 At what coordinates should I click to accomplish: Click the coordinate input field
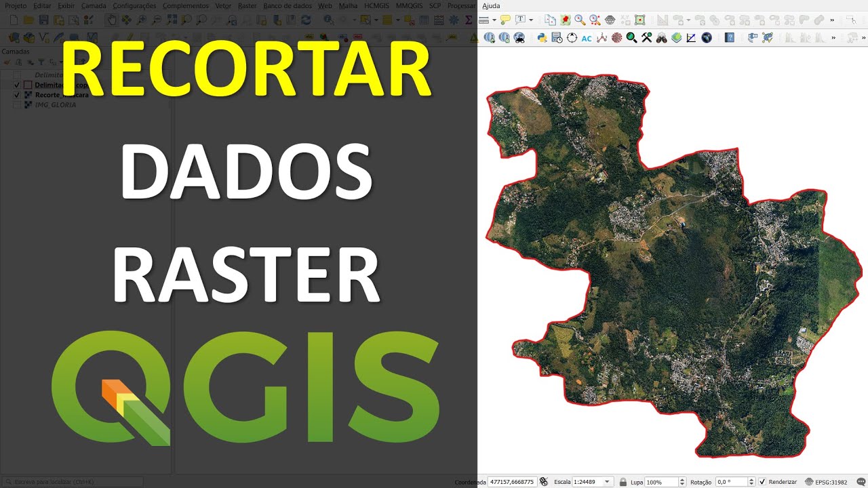(512, 482)
